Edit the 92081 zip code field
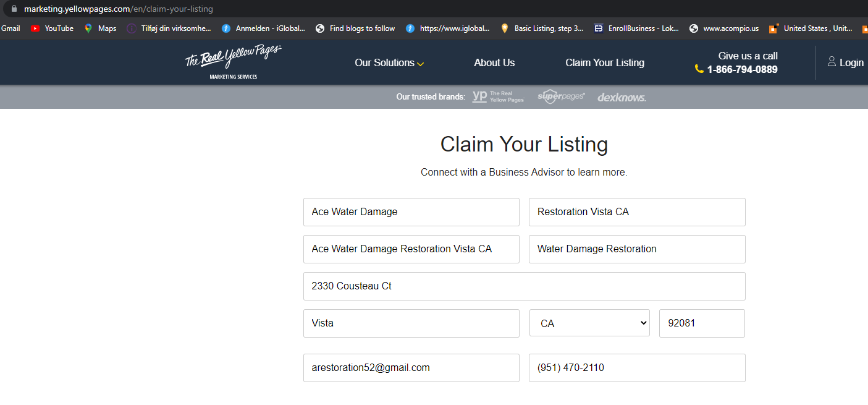Screen dimensions: 868x405 tap(702, 323)
